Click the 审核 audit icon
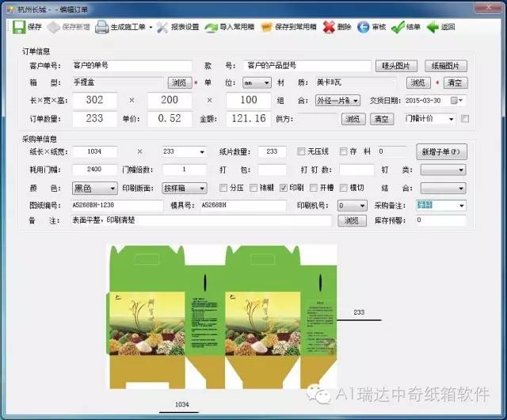 tap(364, 27)
